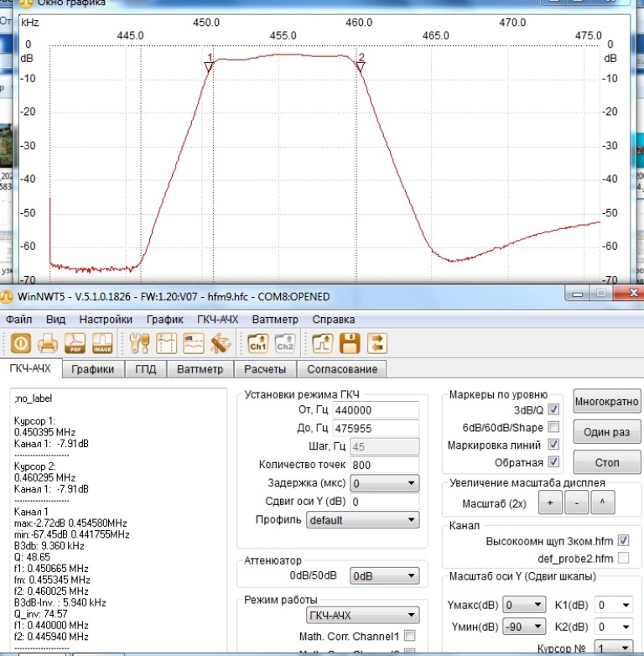644x656 pixels.
Task: Enable the 6dB/60dB/Shape checkbox
Action: [x=553, y=427]
